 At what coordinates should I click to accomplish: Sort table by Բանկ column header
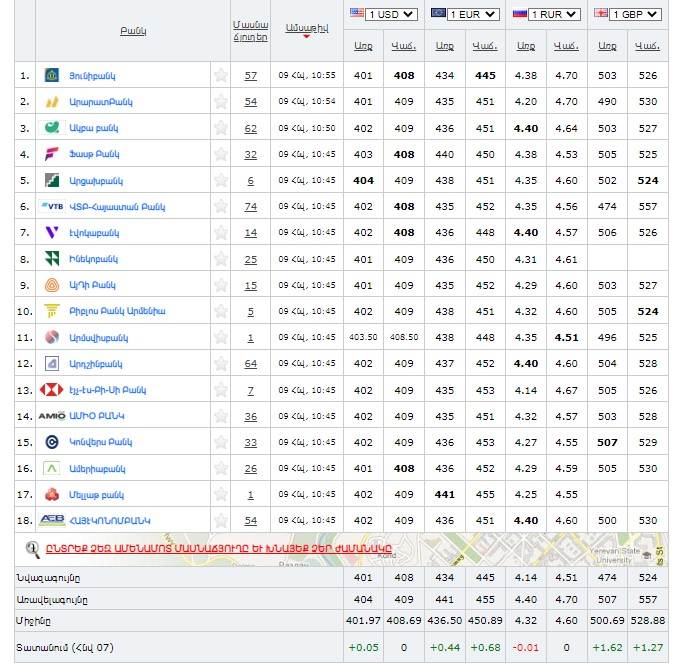pos(133,31)
